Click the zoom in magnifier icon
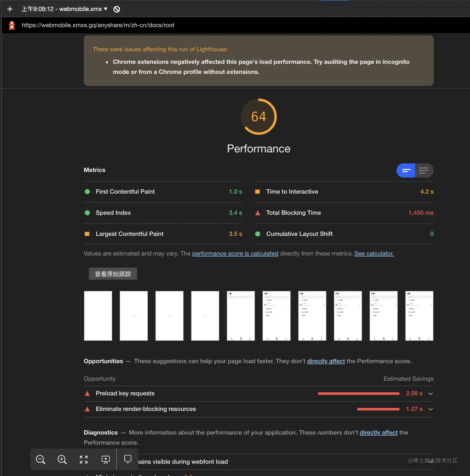Screen dimensions: 470x476 click(x=62, y=460)
